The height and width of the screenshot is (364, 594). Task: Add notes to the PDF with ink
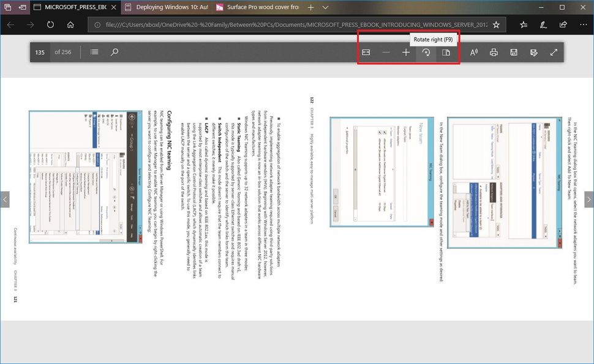(534, 52)
